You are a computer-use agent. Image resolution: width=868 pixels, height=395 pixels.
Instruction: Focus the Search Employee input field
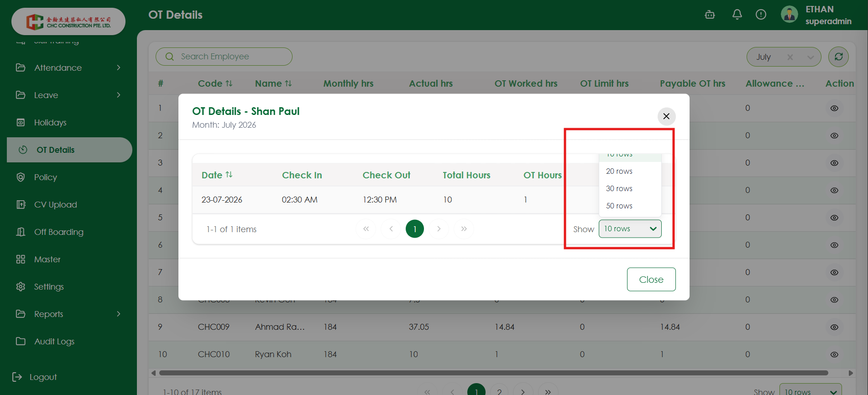point(224,57)
